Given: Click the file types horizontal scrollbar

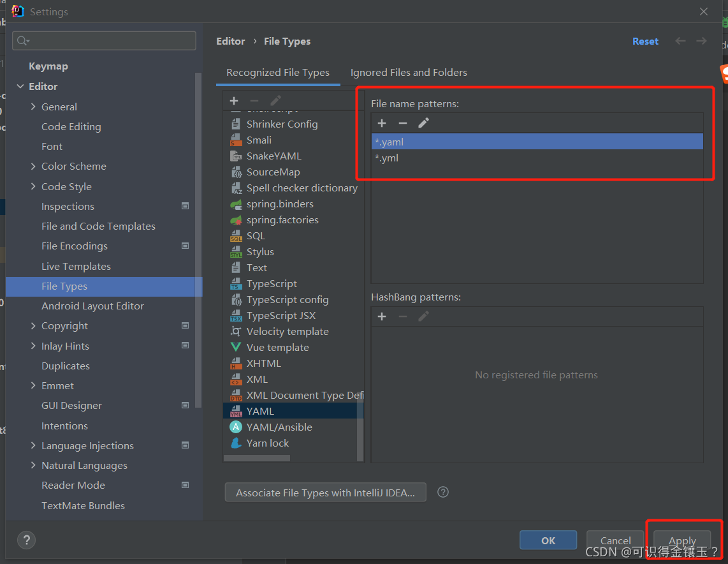Looking at the screenshot, I should (x=257, y=458).
